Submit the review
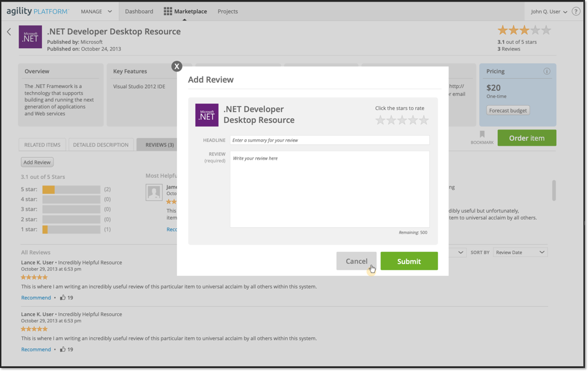The image size is (588, 371). (x=409, y=261)
